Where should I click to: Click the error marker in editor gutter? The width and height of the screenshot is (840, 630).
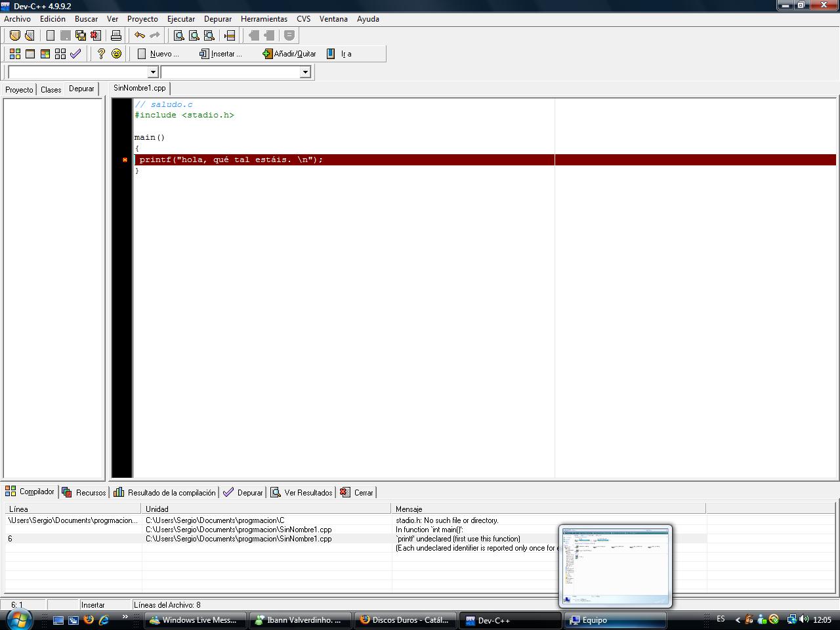[x=125, y=159]
